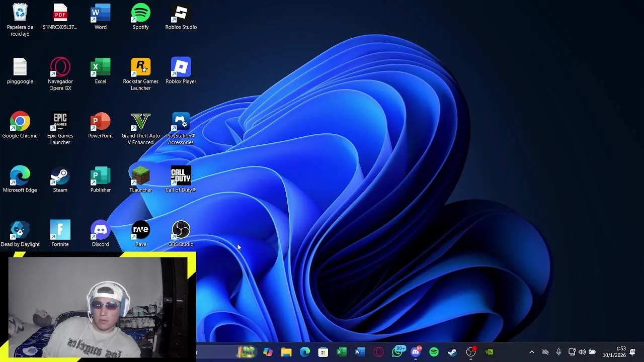Open Excel from the taskbar

coord(342,352)
